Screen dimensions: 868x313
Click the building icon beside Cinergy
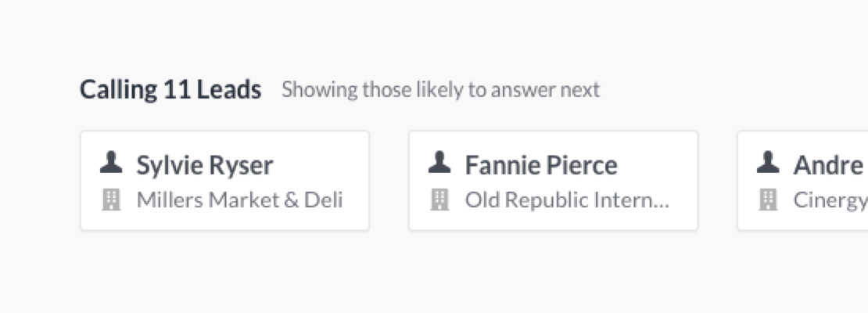pyautogui.click(x=768, y=200)
